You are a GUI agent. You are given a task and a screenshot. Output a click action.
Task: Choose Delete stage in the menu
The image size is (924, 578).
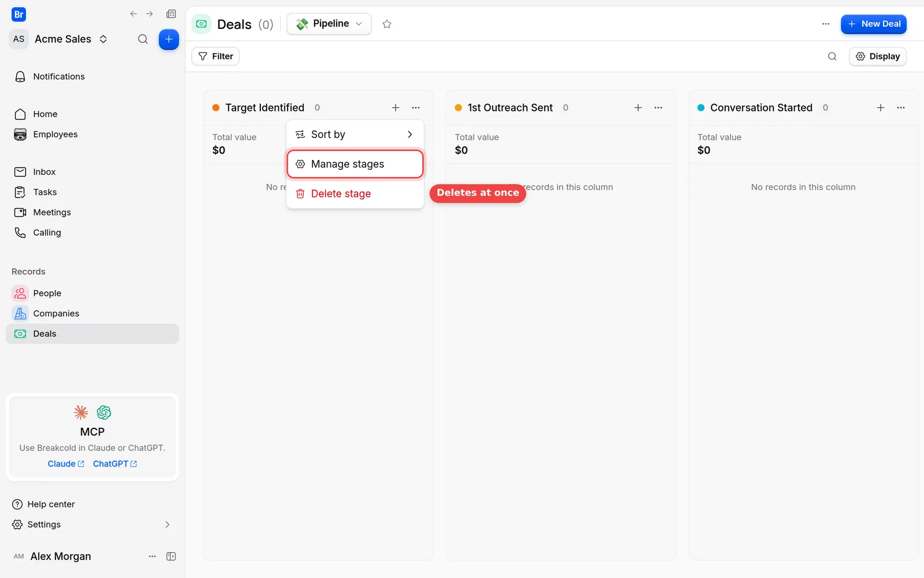(355, 194)
